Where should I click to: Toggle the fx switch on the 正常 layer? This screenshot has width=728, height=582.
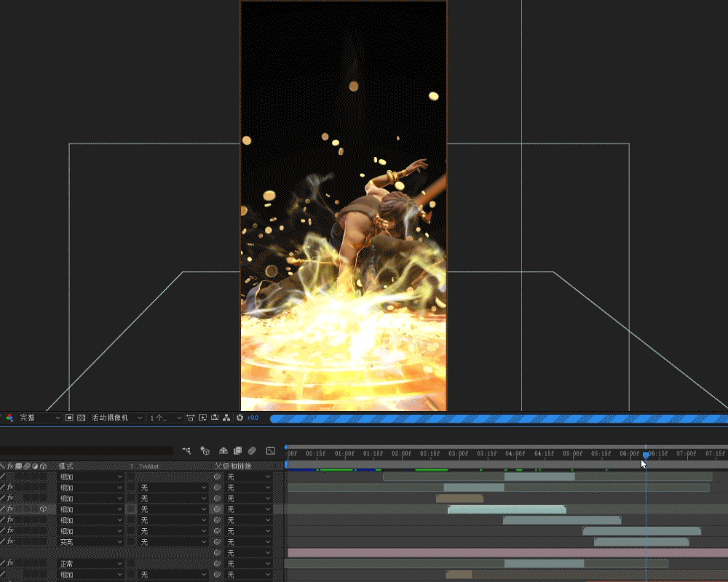(x=10, y=563)
